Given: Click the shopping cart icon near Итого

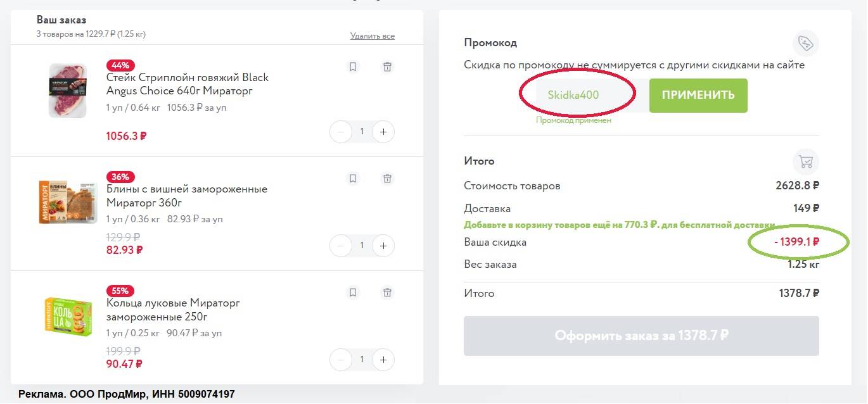Looking at the screenshot, I should 805,161.
